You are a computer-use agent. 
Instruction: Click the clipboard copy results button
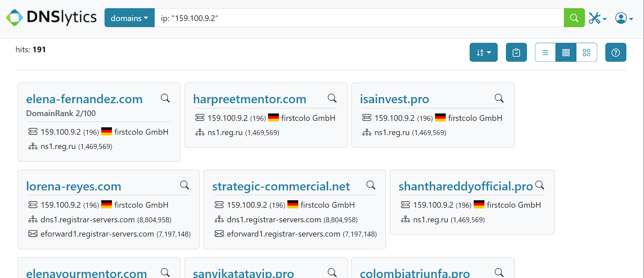[516, 52]
